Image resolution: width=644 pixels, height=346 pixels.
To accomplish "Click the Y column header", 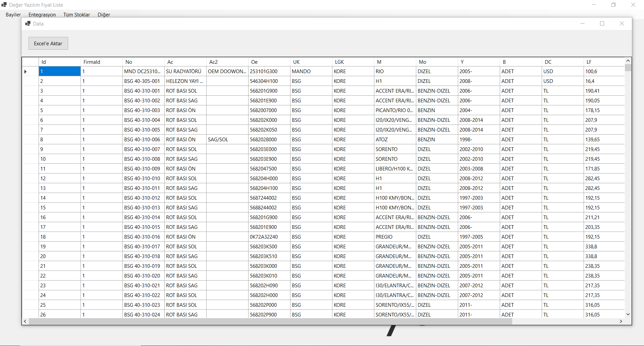I will point(479,62).
